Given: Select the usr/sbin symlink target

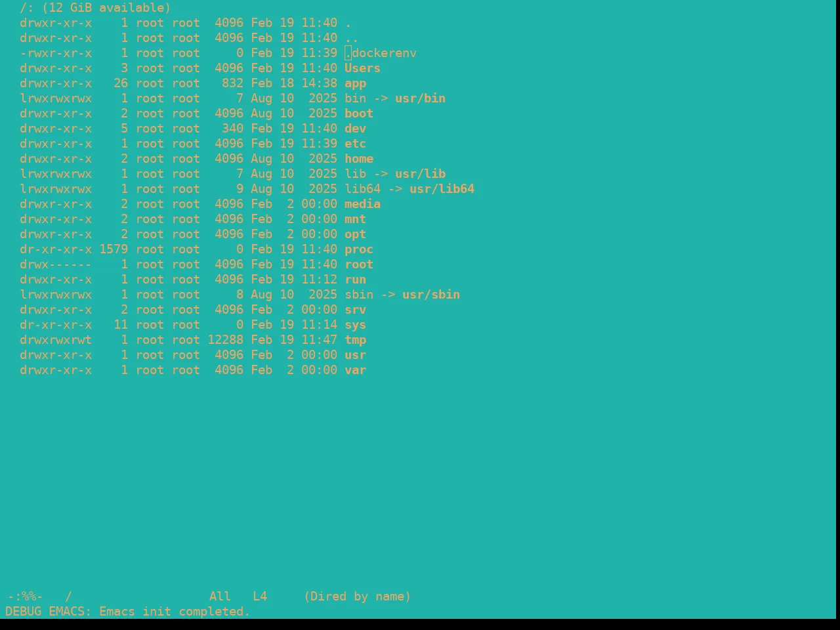Looking at the screenshot, I should coord(431,295).
